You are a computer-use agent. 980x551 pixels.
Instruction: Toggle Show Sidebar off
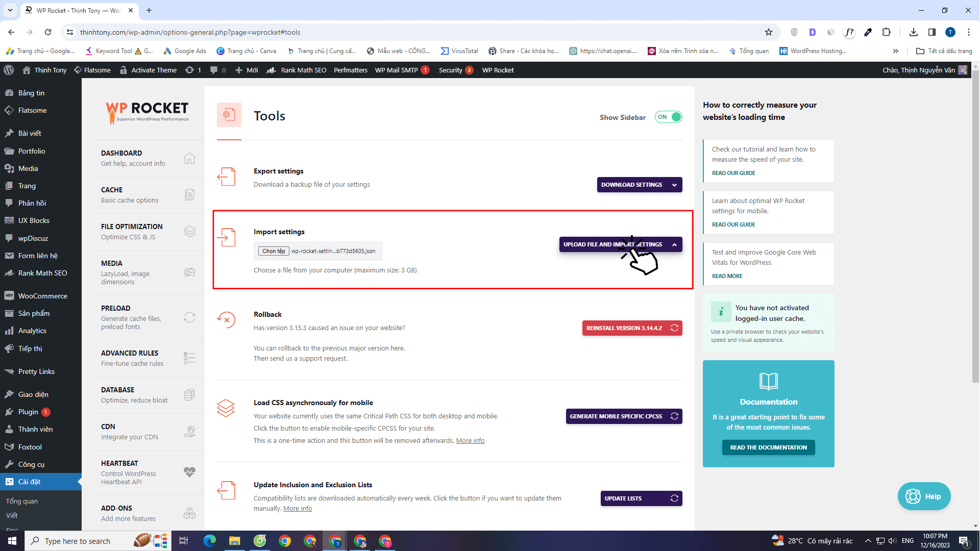click(x=668, y=117)
